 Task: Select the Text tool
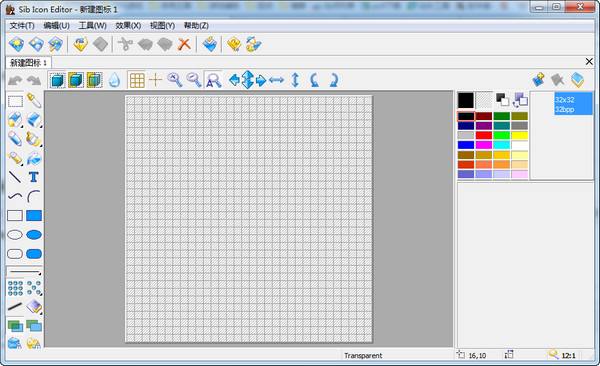34,177
